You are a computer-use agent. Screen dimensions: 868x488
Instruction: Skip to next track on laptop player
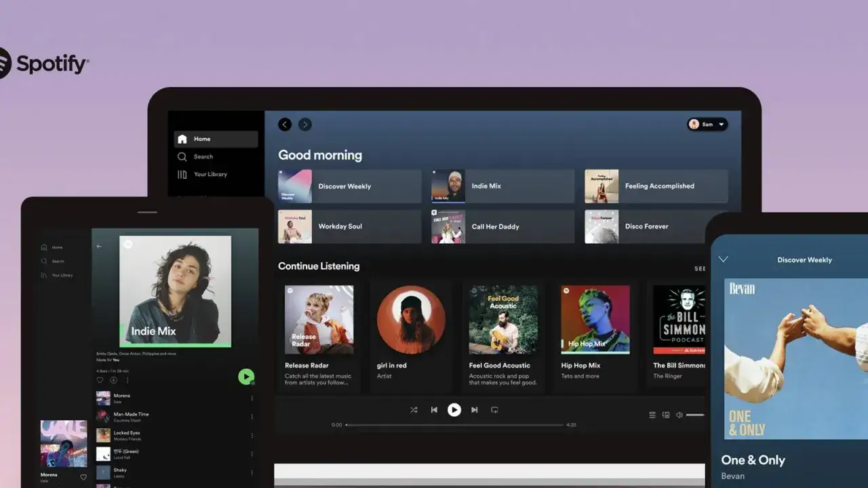[x=475, y=410]
